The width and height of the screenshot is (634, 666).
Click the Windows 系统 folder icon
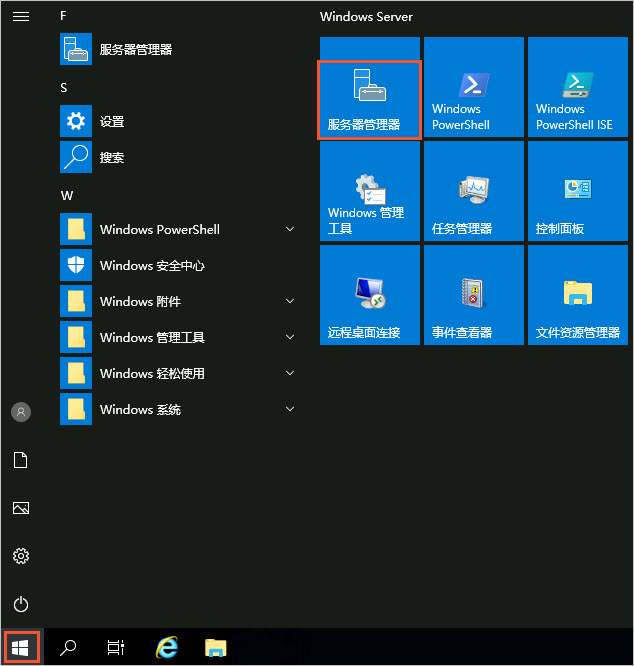click(76, 409)
